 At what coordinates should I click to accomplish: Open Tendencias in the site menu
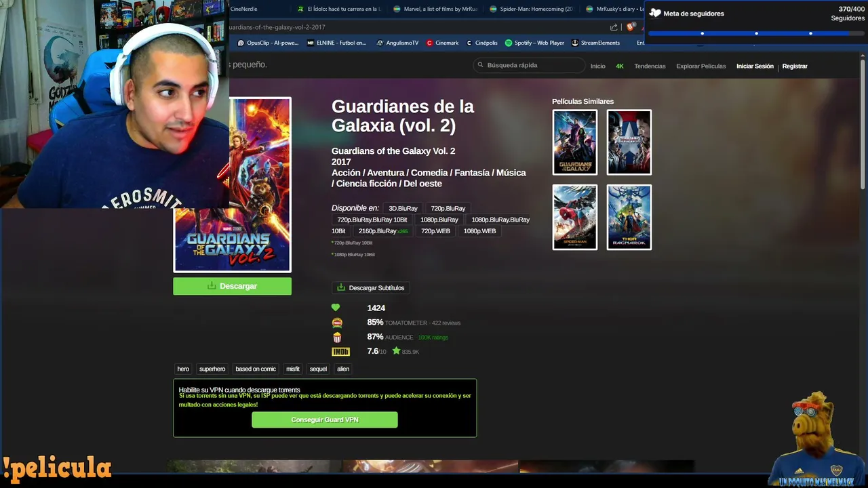pos(650,66)
